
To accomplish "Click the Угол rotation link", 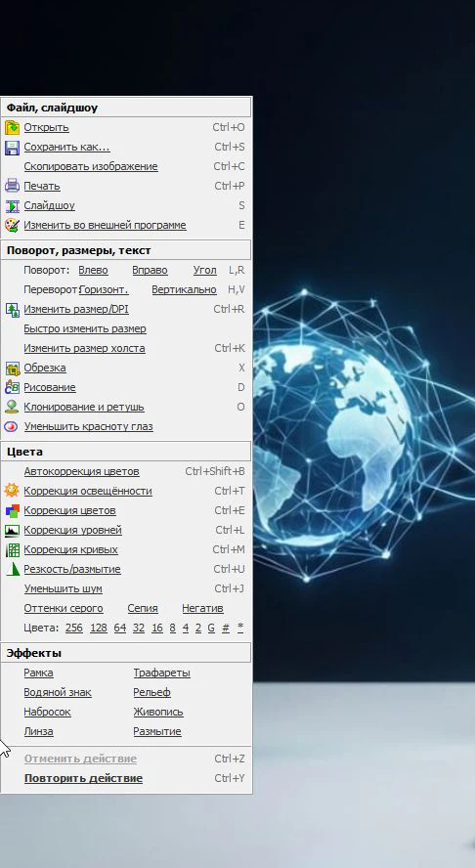I will [x=205, y=270].
